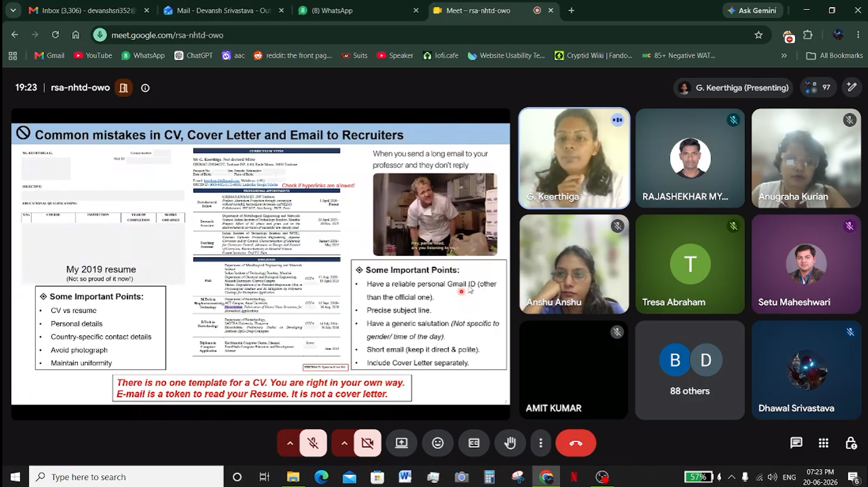Click the organization building icon beside meeting code
This screenshot has width=868, height=487.
coord(123,88)
